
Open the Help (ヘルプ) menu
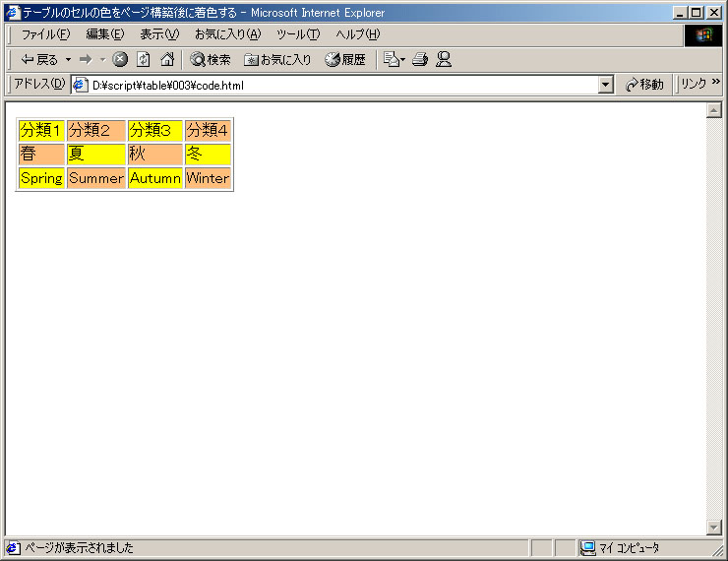pyautogui.click(x=358, y=33)
